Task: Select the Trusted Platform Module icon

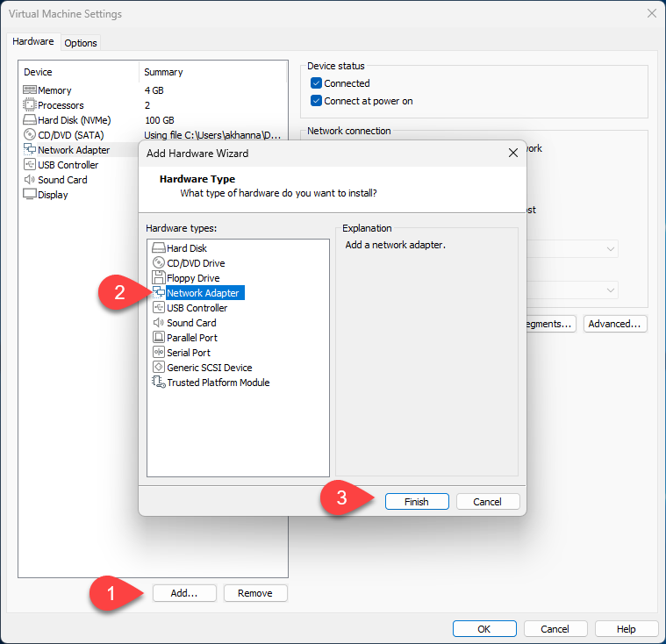Action: coord(159,382)
